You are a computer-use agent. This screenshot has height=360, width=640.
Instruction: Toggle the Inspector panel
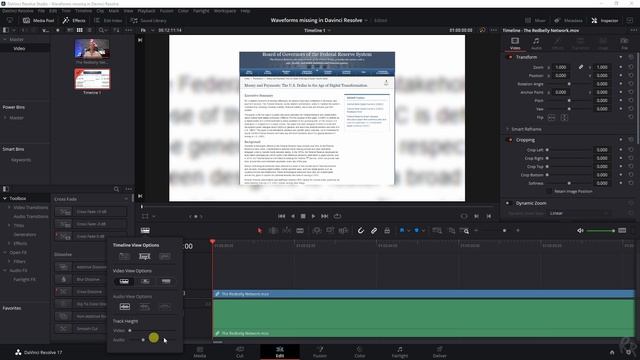pyautogui.click(x=605, y=20)
